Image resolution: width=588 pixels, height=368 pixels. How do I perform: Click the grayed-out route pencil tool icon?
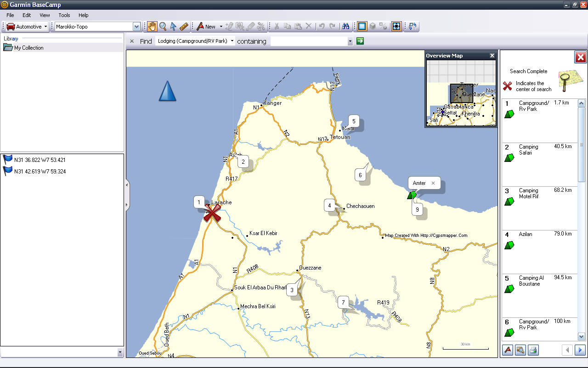click(x=230, y=27)
